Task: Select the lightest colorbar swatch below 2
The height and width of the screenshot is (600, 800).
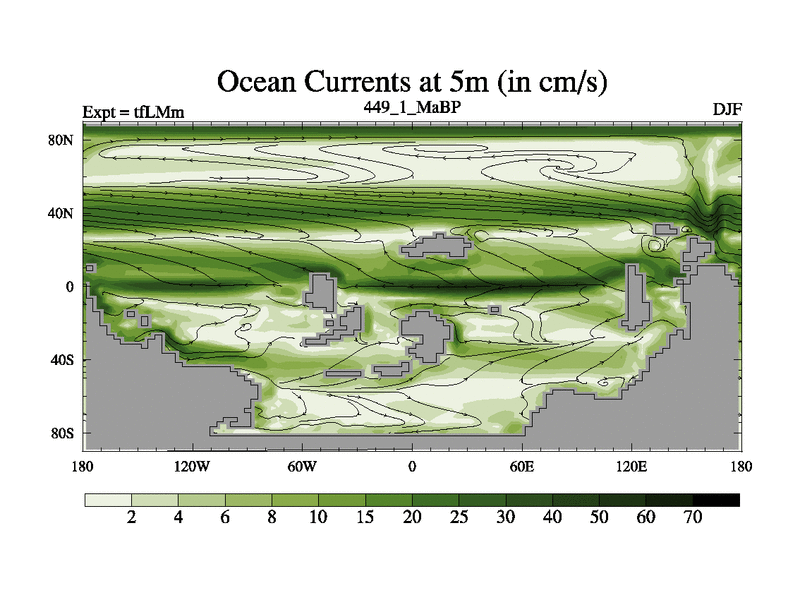Action: (x=108, y=499)
